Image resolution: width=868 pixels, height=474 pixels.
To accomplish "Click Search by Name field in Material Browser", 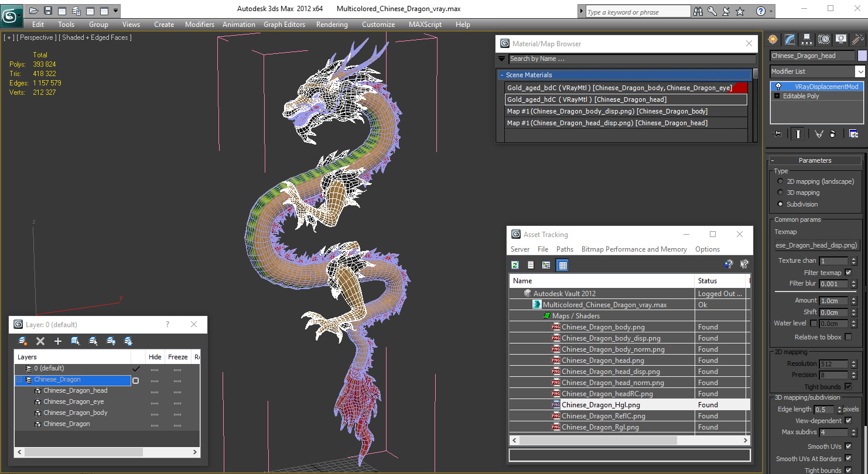I will [632, 59].
